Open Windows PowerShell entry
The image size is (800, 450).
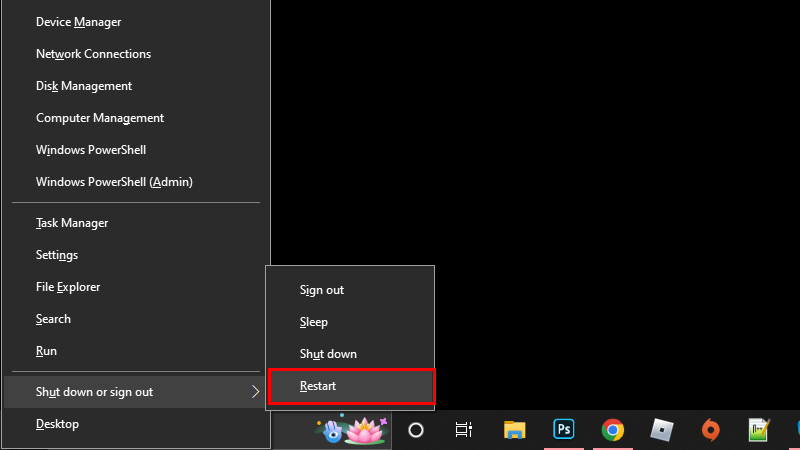[136, 150]
